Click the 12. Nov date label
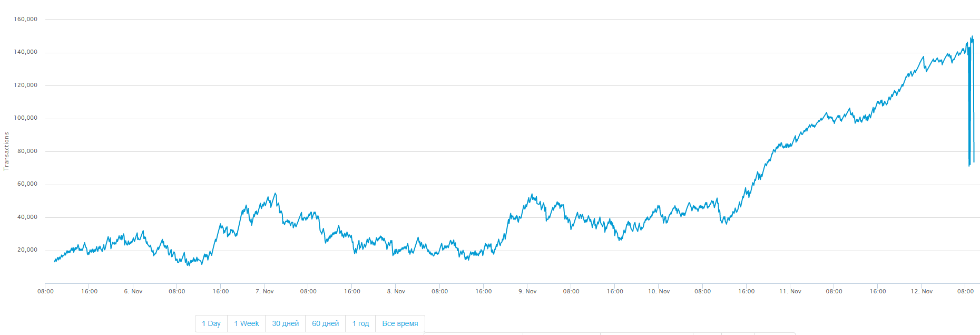The image size is (980, 335). pos(922,291)
